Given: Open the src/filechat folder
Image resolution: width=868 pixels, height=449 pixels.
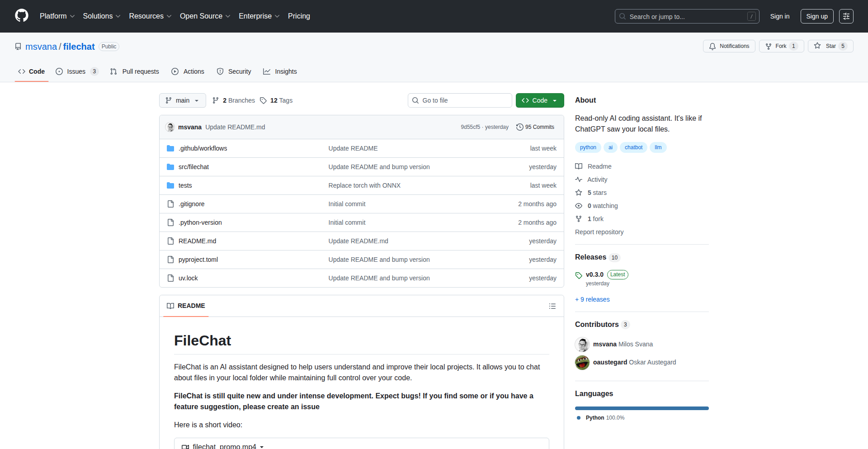Looking at the screenshot, I should click(193, 167).
